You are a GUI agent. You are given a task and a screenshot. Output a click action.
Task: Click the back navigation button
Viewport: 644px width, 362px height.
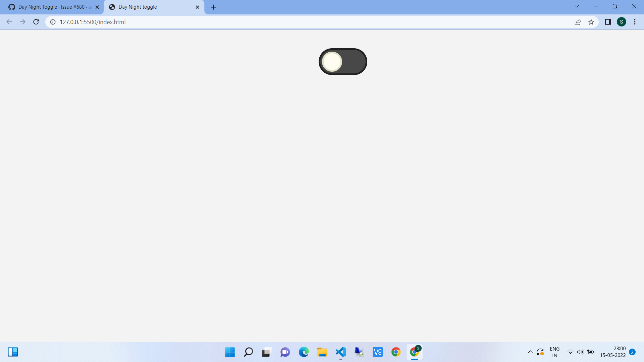[x=9, y=22]
